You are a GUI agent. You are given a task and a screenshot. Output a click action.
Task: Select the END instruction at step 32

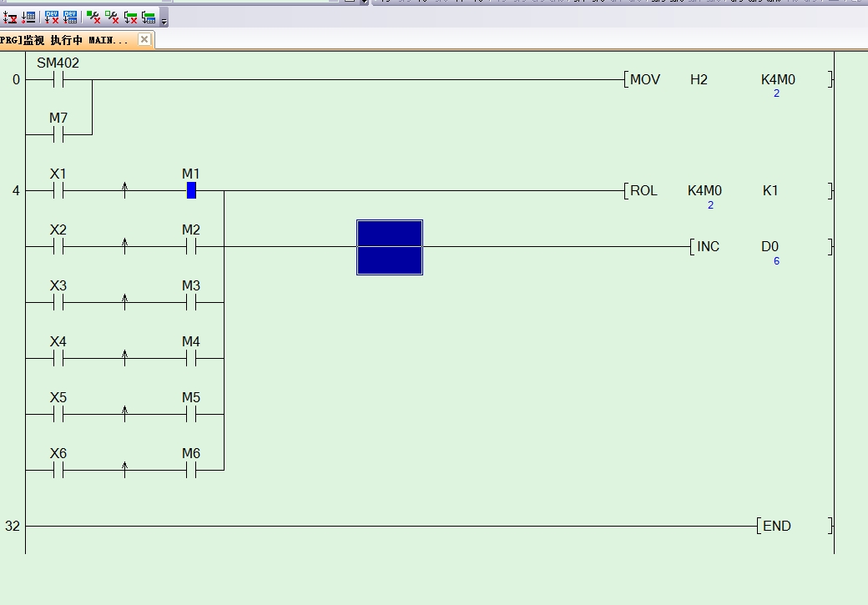click(793, 526)
